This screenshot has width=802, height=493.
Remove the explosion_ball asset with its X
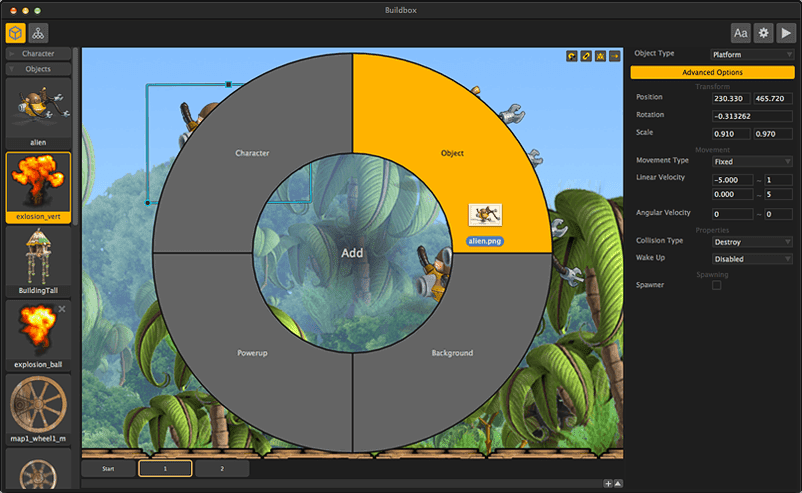[62, 309]
